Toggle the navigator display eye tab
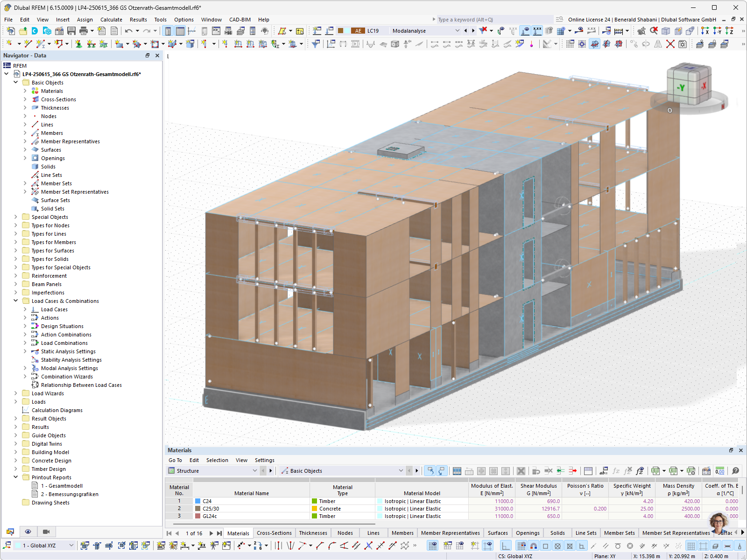This screenshot has height=560, width=747. pyautogui.click(x=28, y=532)
